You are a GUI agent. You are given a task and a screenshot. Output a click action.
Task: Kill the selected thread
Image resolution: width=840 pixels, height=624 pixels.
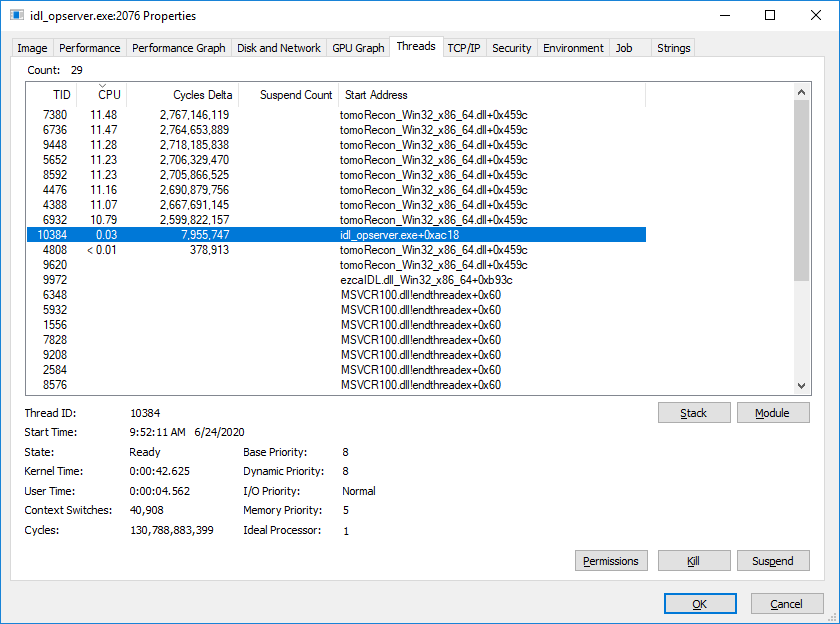point(694,560)
